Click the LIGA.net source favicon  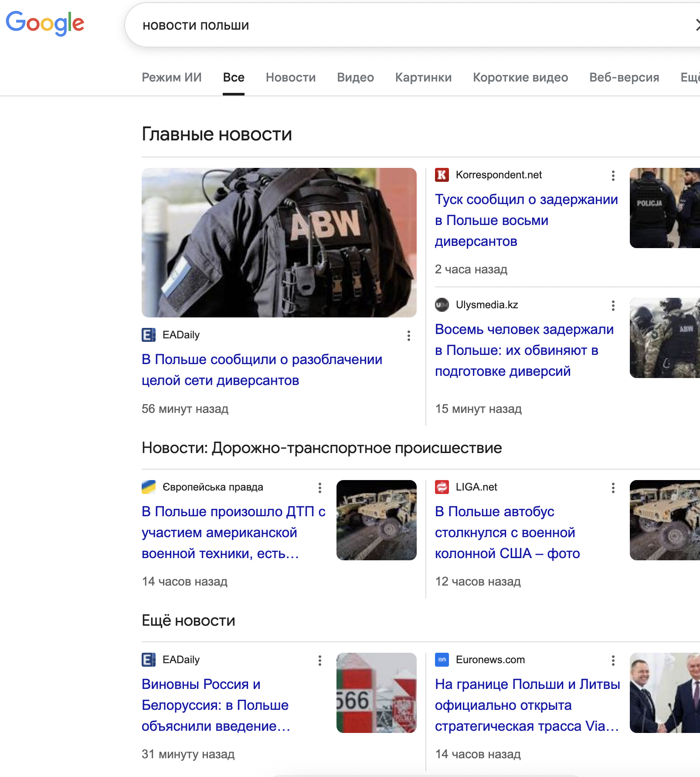pos(442,487)
